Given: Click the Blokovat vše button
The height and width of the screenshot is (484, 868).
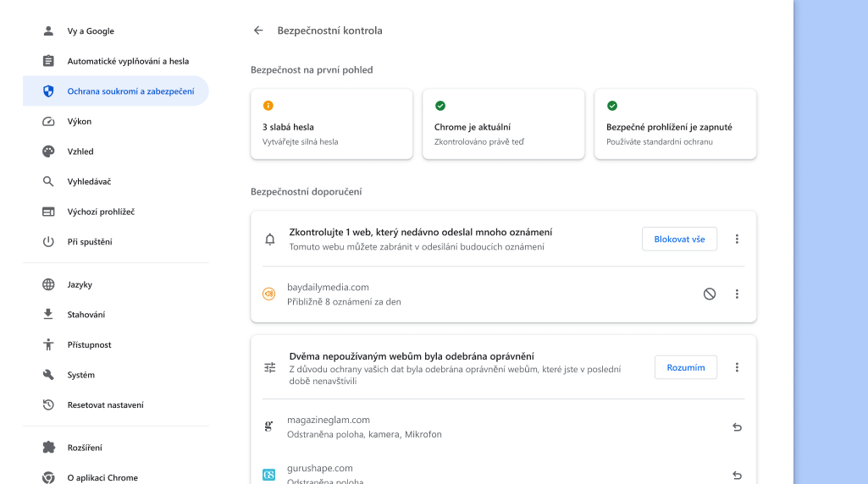Looking at the screenshot, I should pos(679,239).
